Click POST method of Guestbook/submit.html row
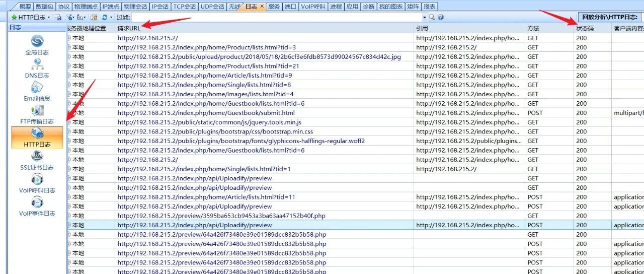Screen dimensions: 644x274 (535, 113)
